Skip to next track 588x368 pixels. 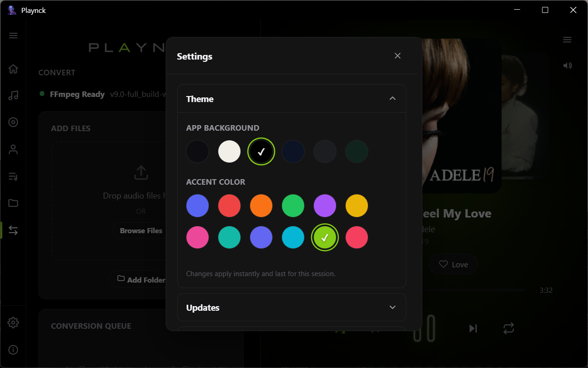point(473,328)
